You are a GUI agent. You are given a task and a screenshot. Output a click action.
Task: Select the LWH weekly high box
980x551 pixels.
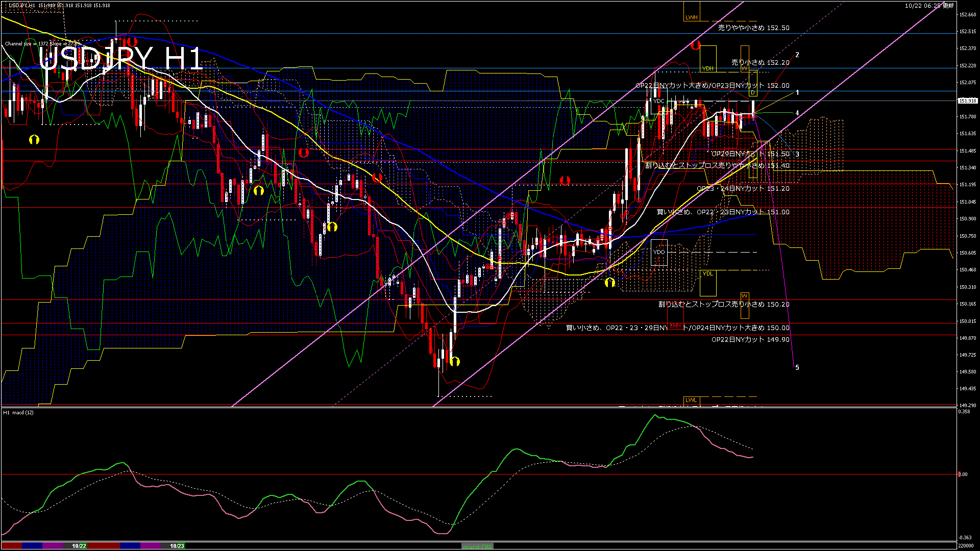click(692, 12)
